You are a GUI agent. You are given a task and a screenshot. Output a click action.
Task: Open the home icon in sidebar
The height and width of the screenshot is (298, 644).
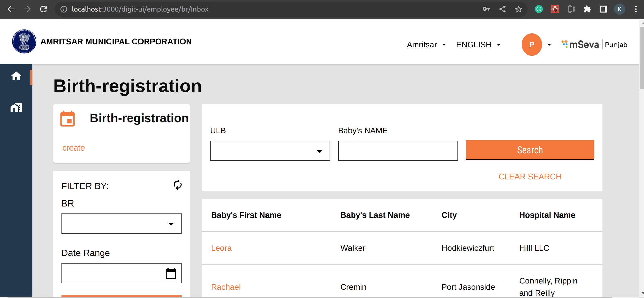pyautogui.click(x=16, y=76)
